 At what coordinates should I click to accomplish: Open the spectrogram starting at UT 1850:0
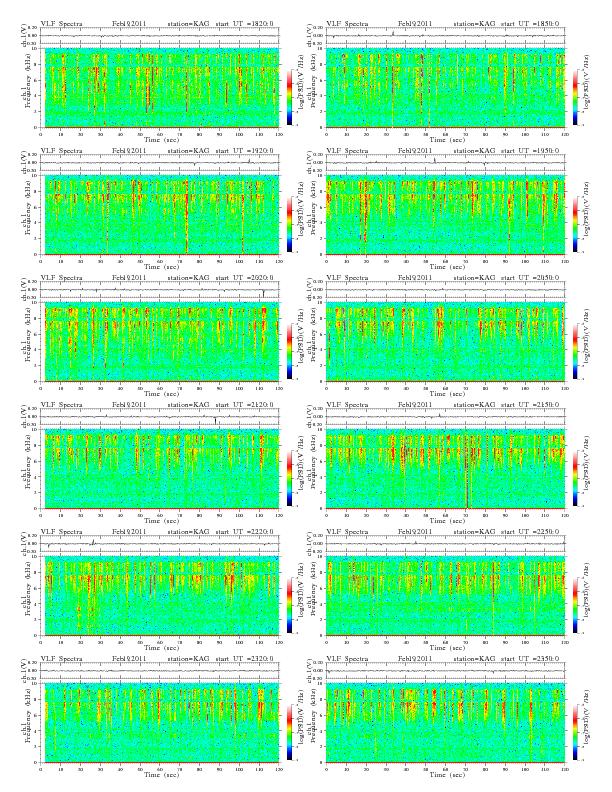(445, 88)
